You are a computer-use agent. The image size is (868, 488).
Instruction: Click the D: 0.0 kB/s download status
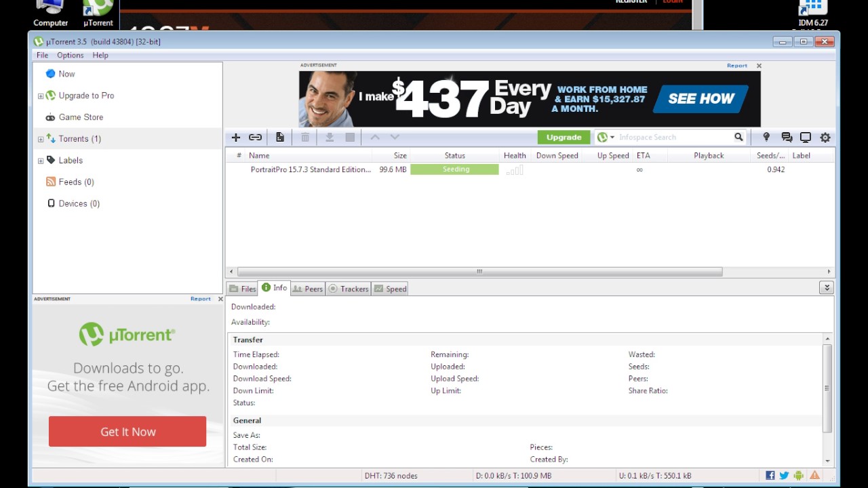coord(513,476)
